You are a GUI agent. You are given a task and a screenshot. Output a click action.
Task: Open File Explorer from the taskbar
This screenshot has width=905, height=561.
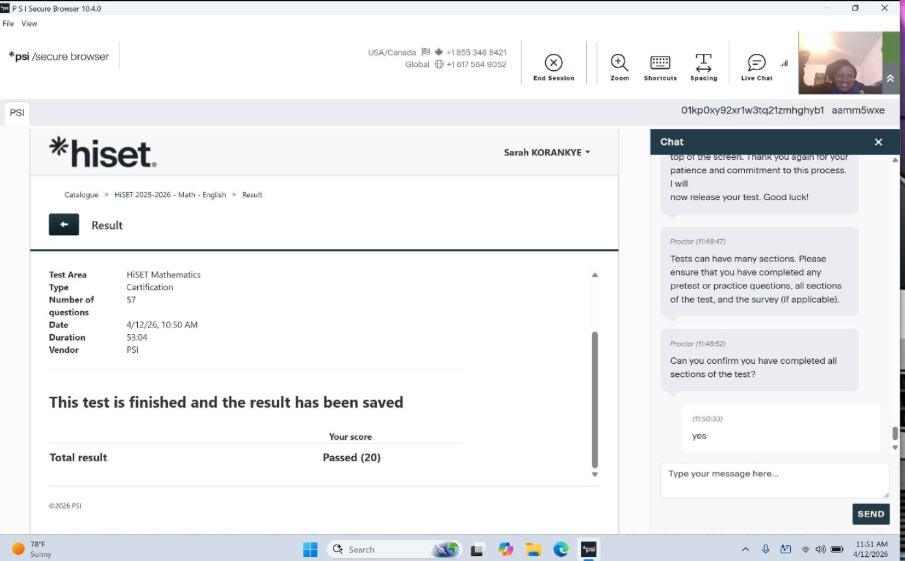pyautogui.click(x=533, y=549)
